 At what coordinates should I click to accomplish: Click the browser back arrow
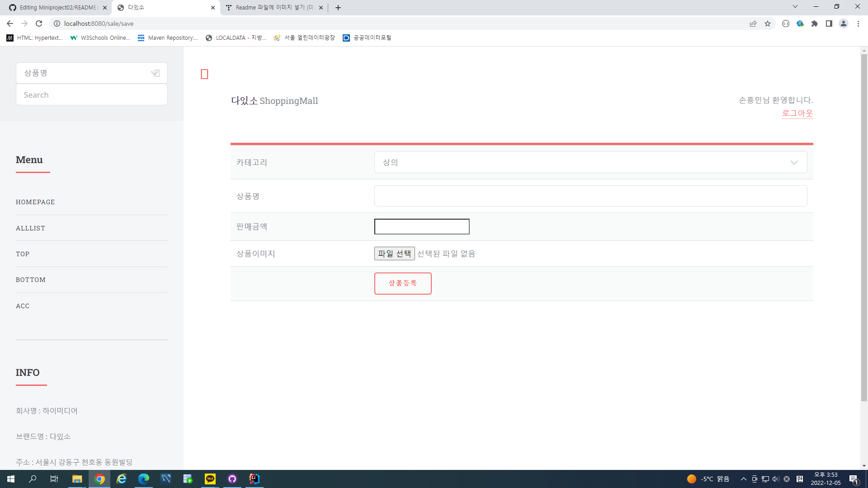10,23
